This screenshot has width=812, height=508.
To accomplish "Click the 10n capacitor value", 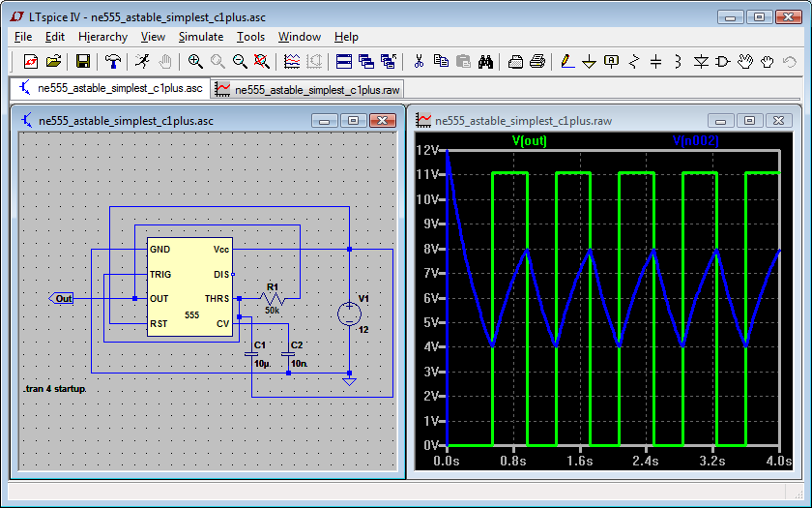I will [x=299, y=364].
